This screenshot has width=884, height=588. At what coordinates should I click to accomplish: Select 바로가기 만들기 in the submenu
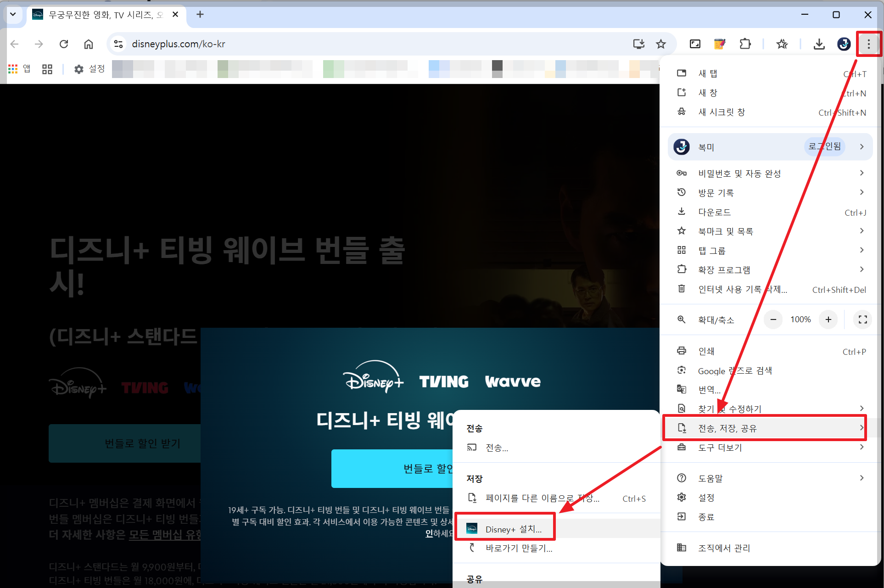point(519,548)
